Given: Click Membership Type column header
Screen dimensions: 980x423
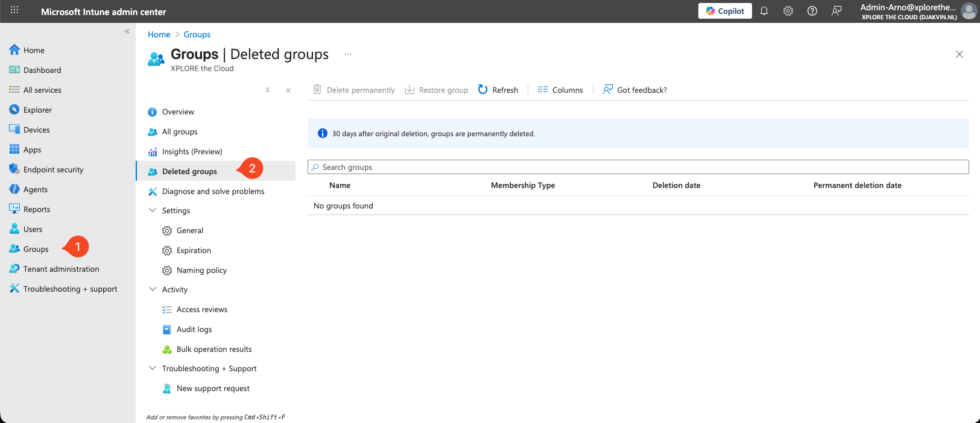Looking at the screenshot, I should coord(523,186).
